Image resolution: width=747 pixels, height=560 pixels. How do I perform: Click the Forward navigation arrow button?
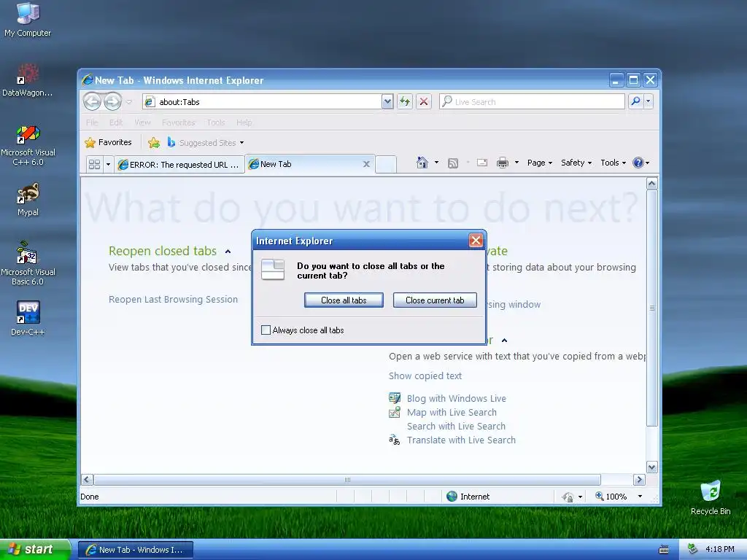point(112,101)
